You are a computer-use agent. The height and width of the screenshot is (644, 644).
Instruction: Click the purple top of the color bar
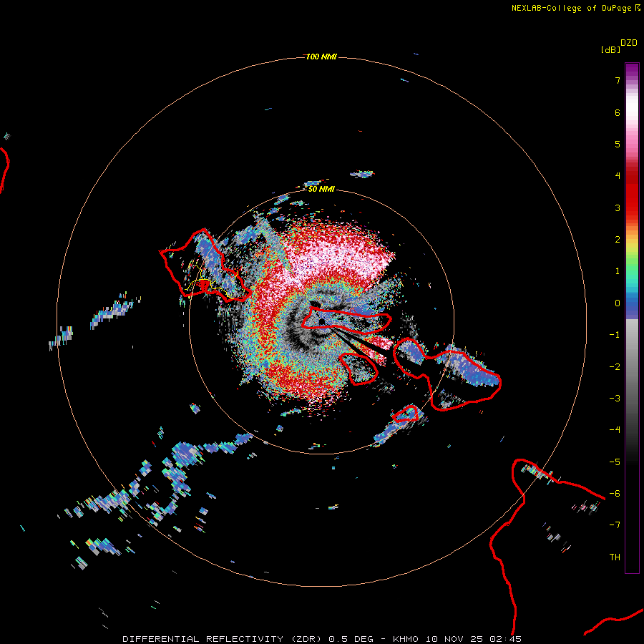pyautogui.click(x=632, y=70)
